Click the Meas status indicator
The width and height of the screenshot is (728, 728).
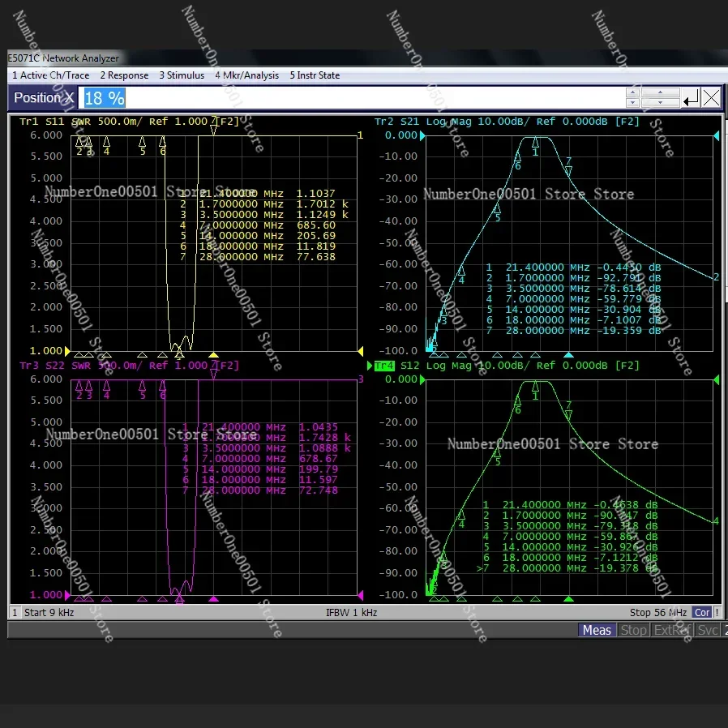[597, 630]
